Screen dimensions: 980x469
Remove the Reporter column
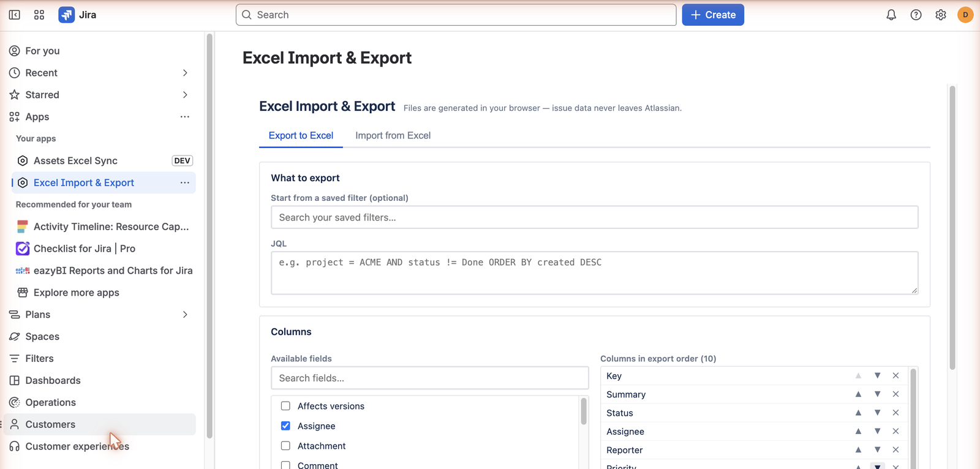point(895,450)
